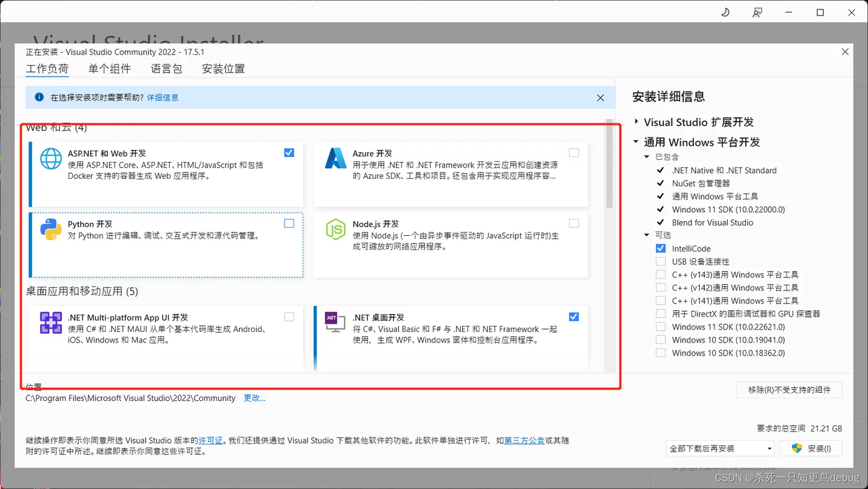Close the workload installation dialog
The image size is (868, 489).
click(845, 52)
